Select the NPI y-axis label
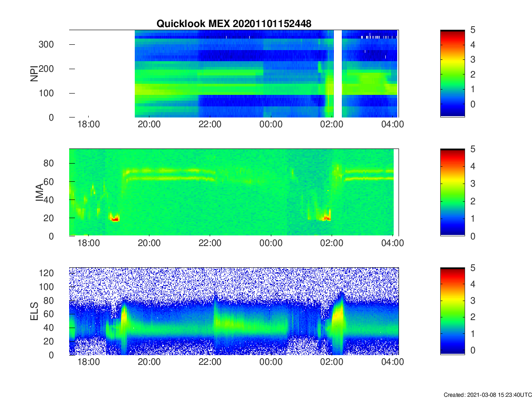532x399 pixels. [34, 74]
